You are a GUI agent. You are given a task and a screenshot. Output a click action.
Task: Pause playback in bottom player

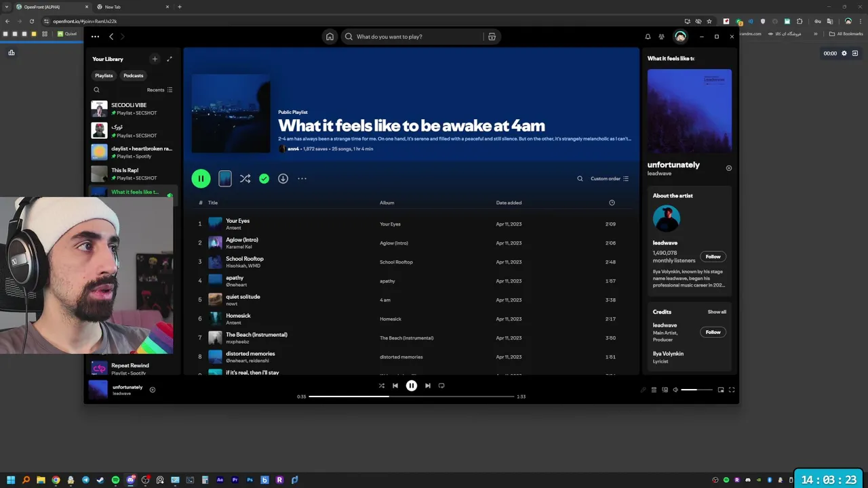click(x=412, y=386)
